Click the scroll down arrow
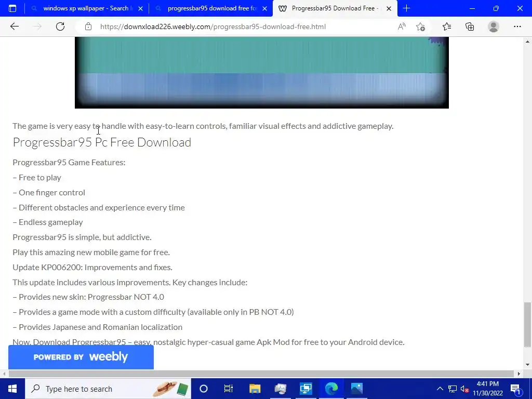 pyautogui.click(x=527, y=365)
